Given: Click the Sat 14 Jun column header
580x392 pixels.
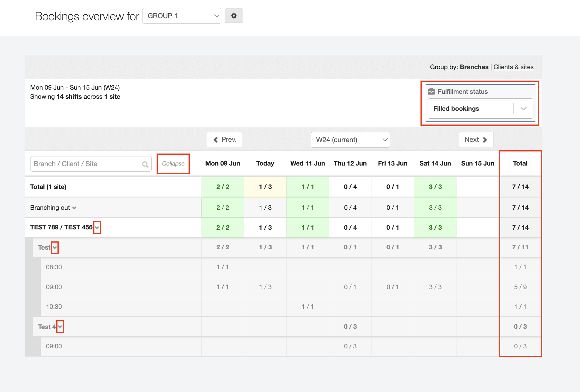Looking at the screenshot, I should click(x=435, y=163).
